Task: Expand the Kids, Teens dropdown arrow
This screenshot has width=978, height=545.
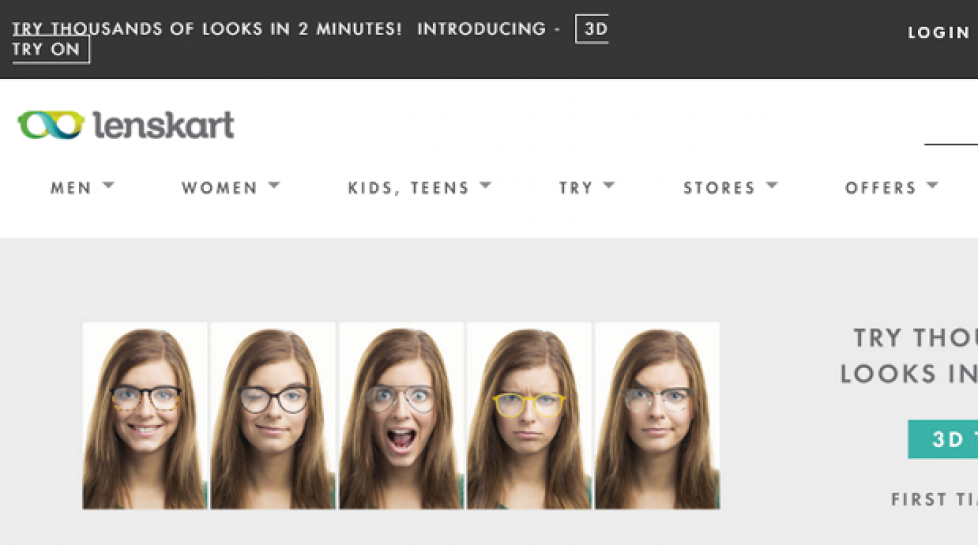Action: (486, 186)
